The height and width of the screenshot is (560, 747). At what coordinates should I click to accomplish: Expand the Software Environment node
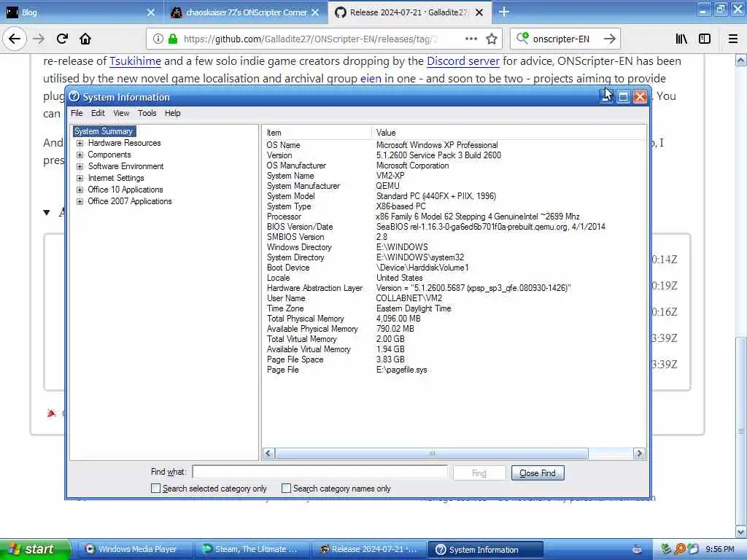[80, 166]
